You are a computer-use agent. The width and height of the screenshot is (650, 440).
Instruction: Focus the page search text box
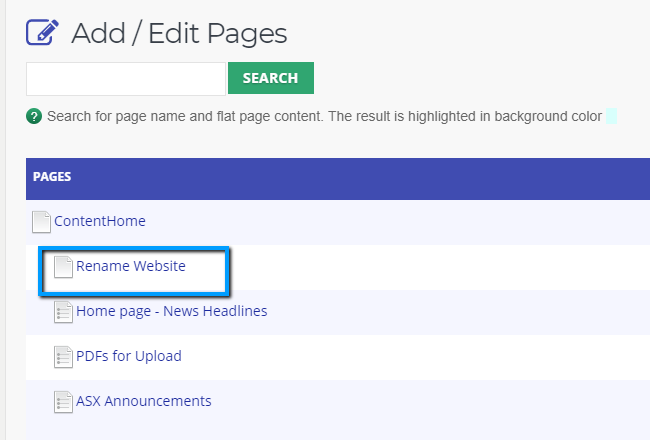point(126,79)
